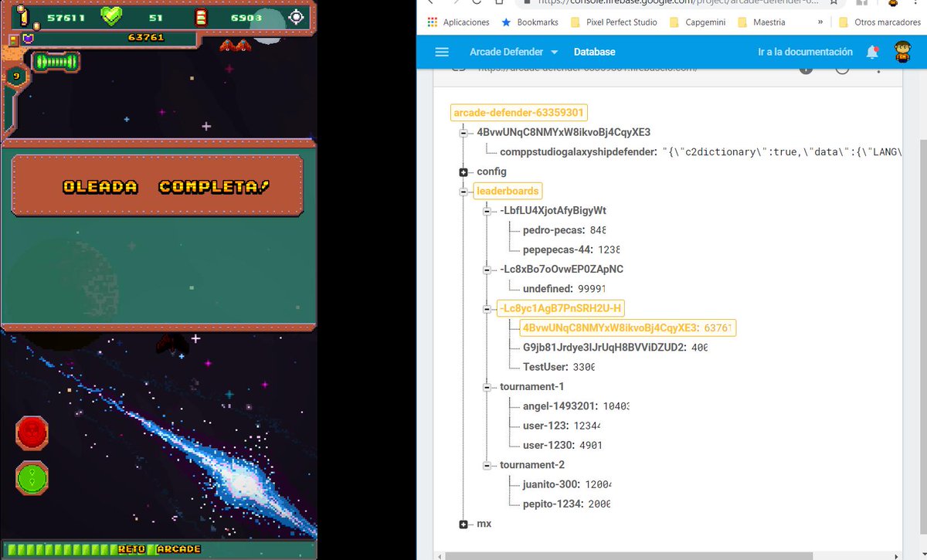Click the level 9 hexagon badge
The image size is (927, 560).
pos(16,75)
